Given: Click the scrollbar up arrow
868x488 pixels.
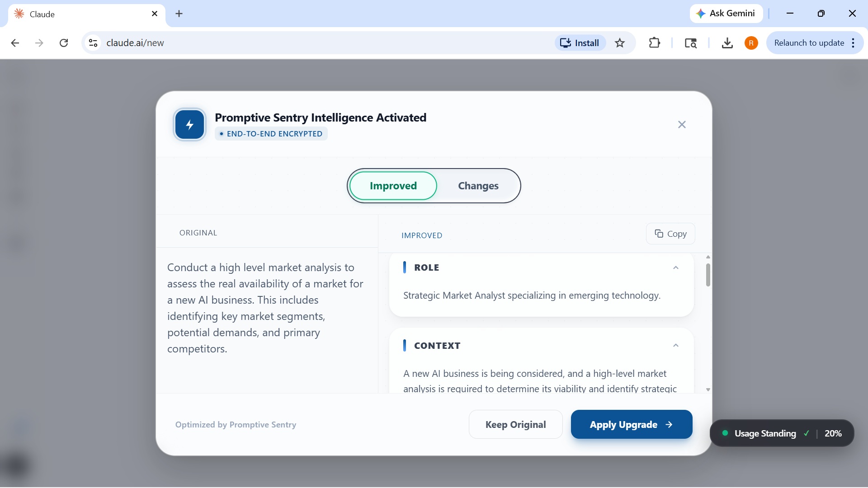Looking at the screenshot, I should 708,257.
